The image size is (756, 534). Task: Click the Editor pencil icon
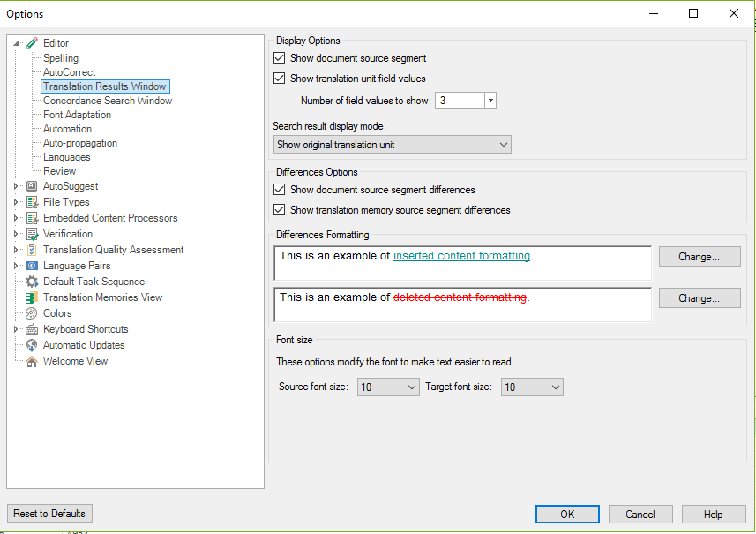pos(32,43)
